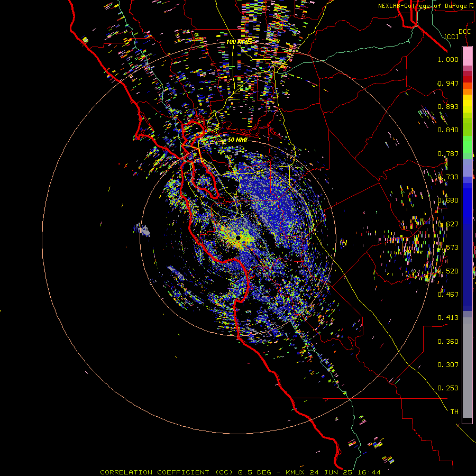Click the DCC label above the legend

(464, 32)
